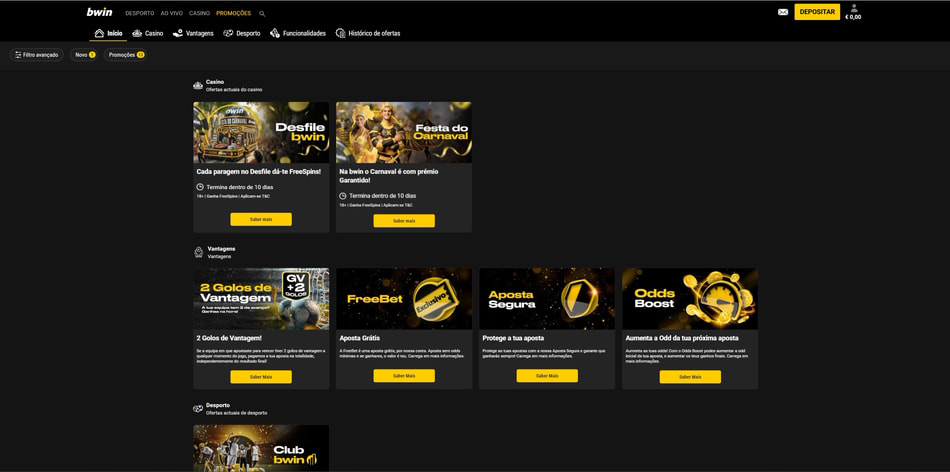Click the Funcionalidades icon

275,33
